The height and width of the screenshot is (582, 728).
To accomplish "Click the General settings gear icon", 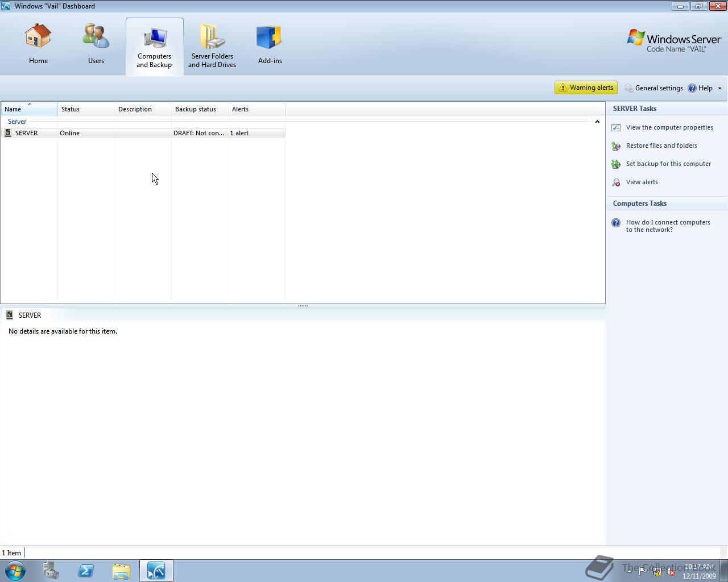I will tap(628, 88).
